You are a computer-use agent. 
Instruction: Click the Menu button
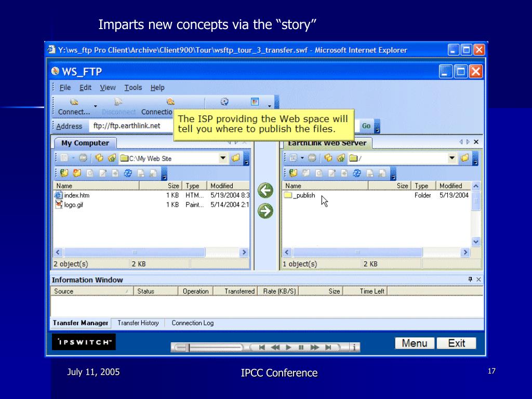click(415, 343)
